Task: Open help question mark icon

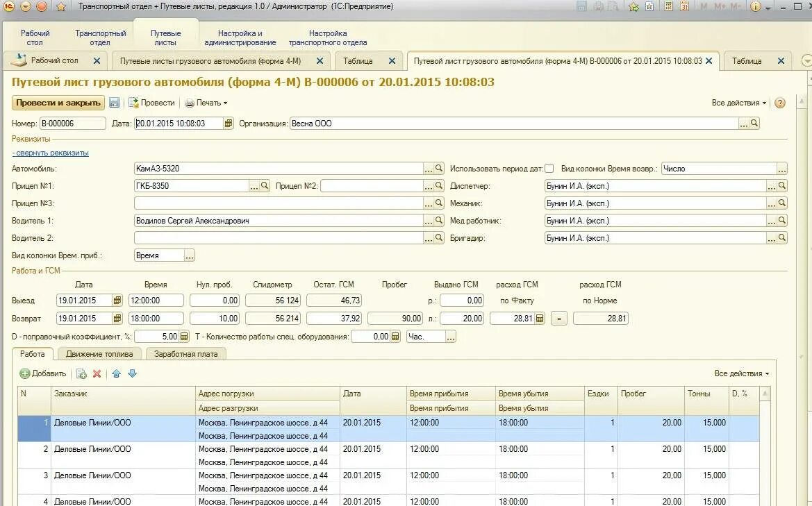Action: tap(780, 103)
